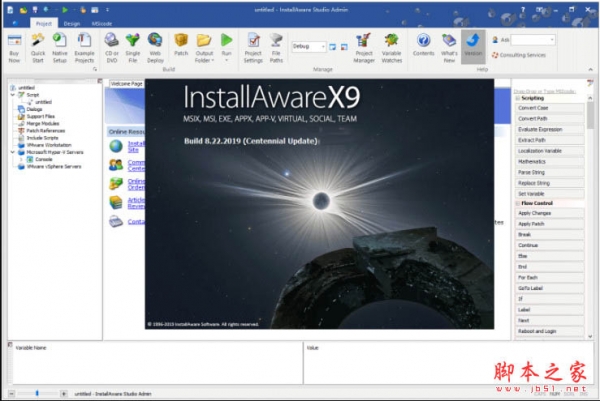Customize Quick Access Toolbar dropdown
Screen dimensions: 600x401
(x=108, y=10)
